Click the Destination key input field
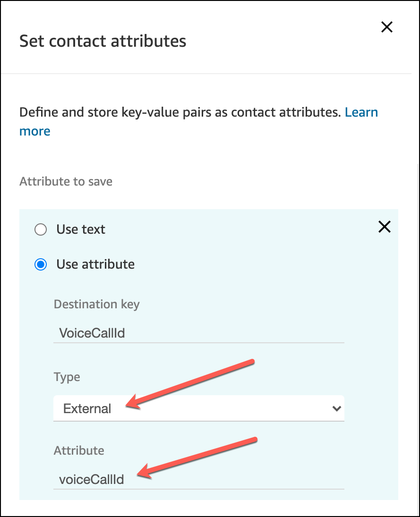The image size is (420, 517). [199, 333]
